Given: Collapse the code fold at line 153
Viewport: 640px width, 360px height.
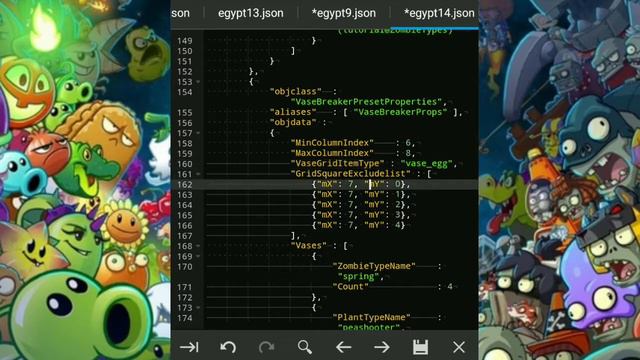Looking at the screenshot, I should point(198,82).
